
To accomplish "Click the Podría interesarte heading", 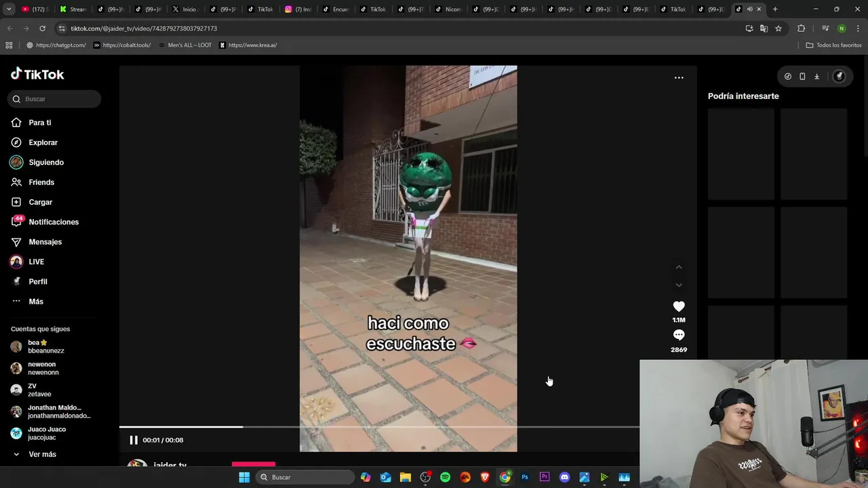I will point(743,96).
